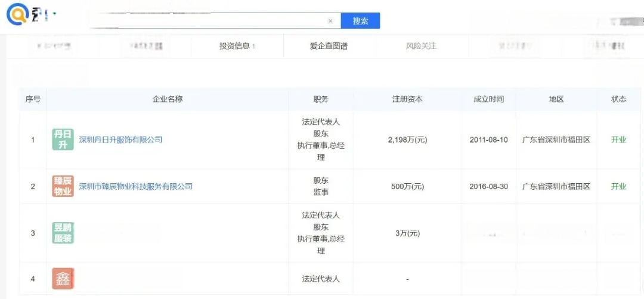Click the 丹日升 company logo badge
The height and width of the screenshot is (299, 644).
[x=63, y=140]
